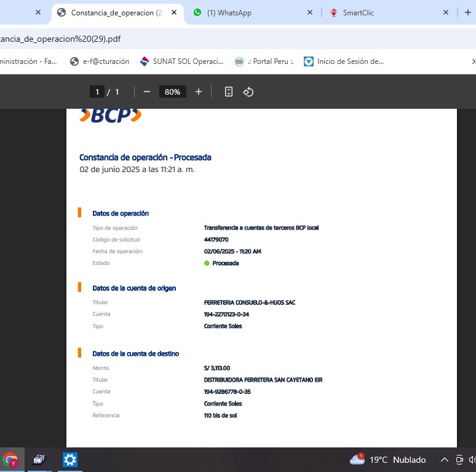
Task: Open Chrome from the taskbar
Action: pos(10,460)
